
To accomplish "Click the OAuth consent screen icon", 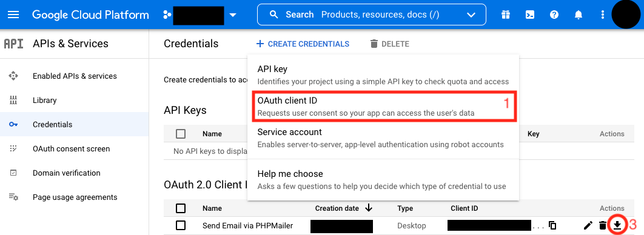I will pyautogui.click(x=13, y=148).
